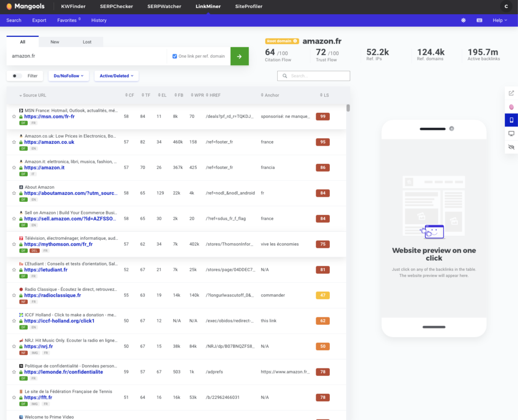The width and height of the screenshot is (518, 420).
Task: Star the amazon.co.uk backlink
Action: click(14, 142)
